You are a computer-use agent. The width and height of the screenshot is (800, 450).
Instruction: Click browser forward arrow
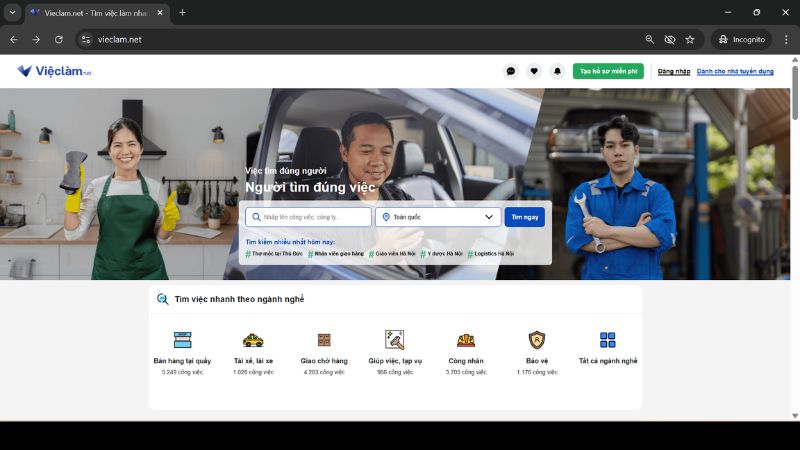click(x=36, y=39)
